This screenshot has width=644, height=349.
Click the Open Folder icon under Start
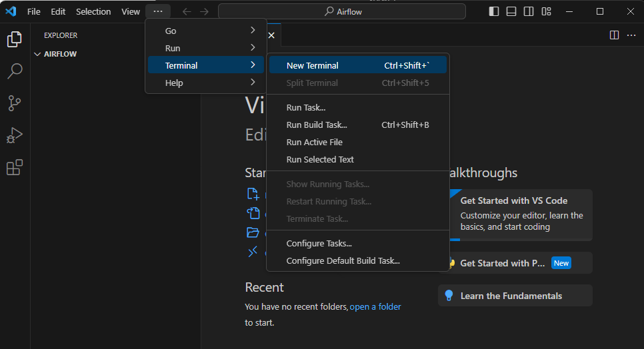click(x=253, y=232)
